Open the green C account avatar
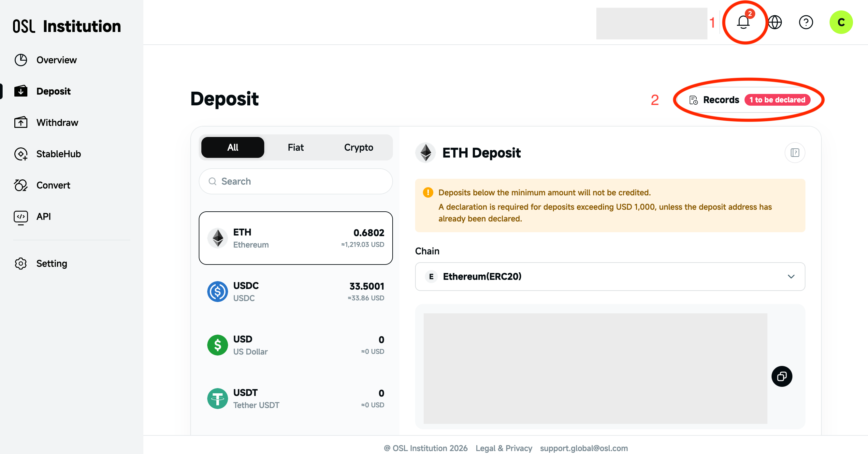Image resolution: width=868 pixels, height=454 pixels. click(x=841, y=22)
